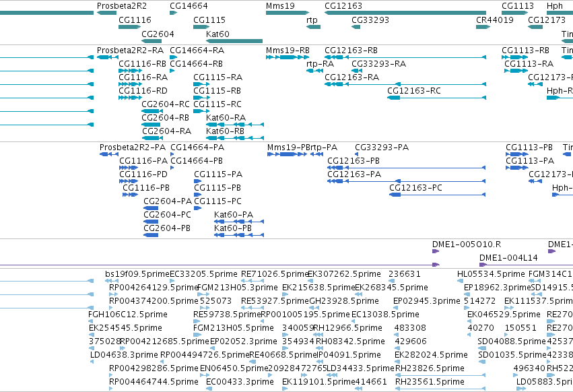Select transcript Prosbeta2R2-RA label
This screenshot has width=573, height=392.
pos(130,50)
